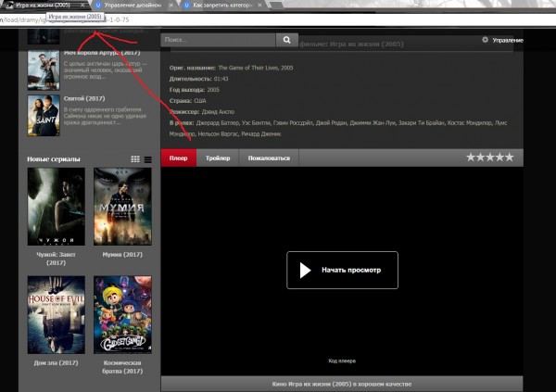This screenshot has width=556, height=392.
Task: Open the Управление gear icon
Action: tap(485, 40)
